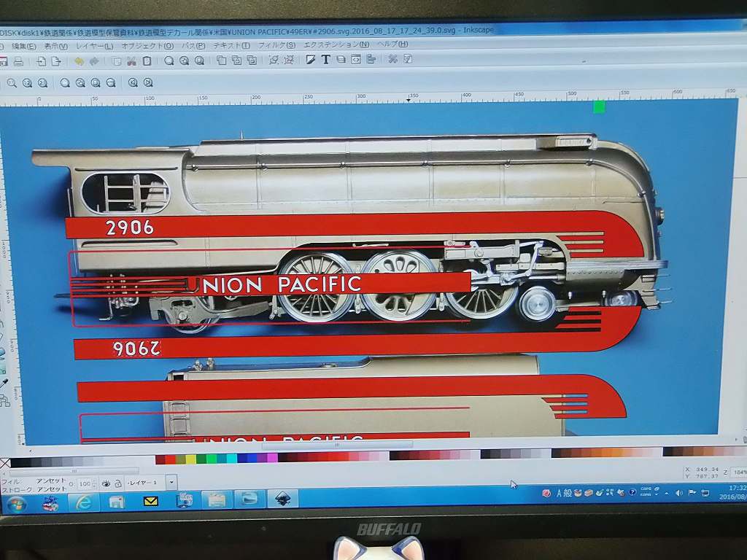Pick the yellow palette swatch

[x=190, y=459]
